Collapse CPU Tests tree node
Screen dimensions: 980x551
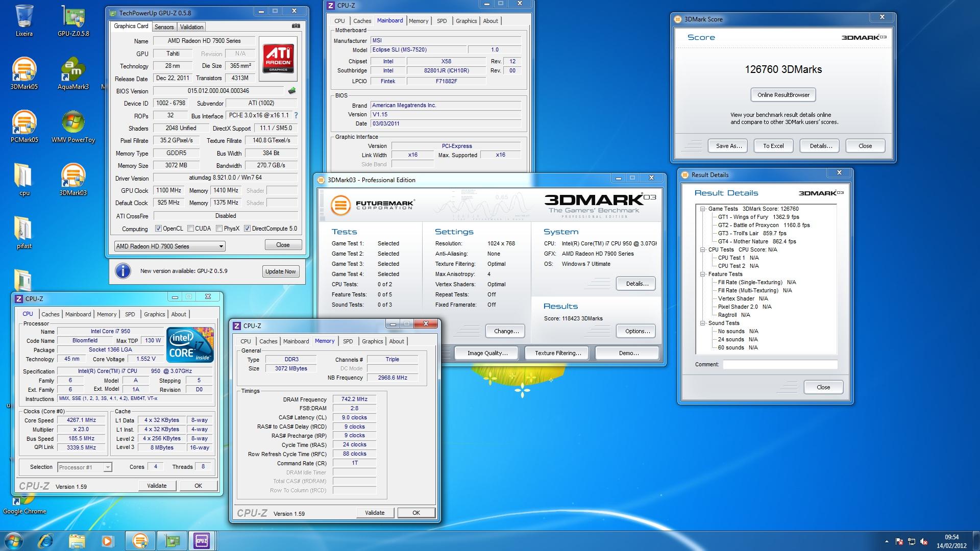tap(702, 249)
